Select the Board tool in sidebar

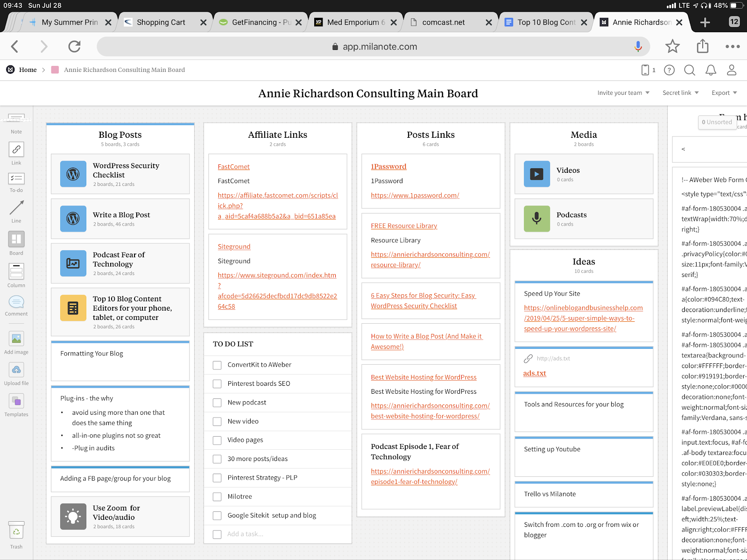tap(16, 243)
